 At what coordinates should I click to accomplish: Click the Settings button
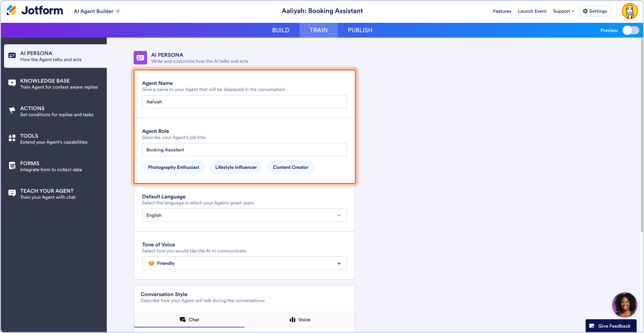tap(595, 11)
